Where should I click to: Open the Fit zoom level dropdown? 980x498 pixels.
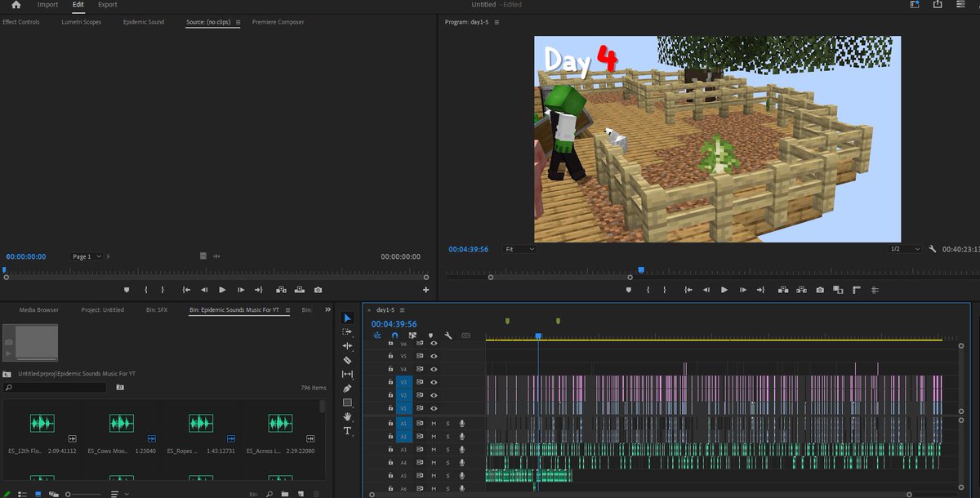click(519, 249)
